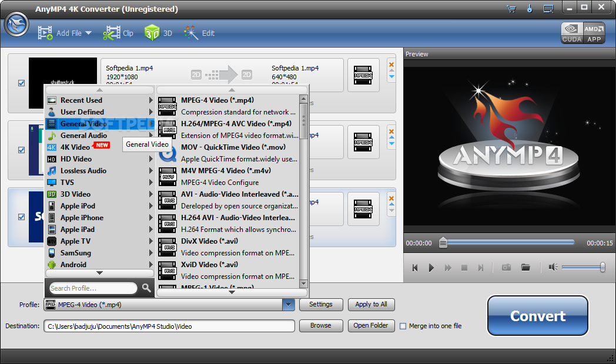
Task: Toggle NVIDIA CUDA acceleration
Action: pyautogui.click(x=571, y=32)
